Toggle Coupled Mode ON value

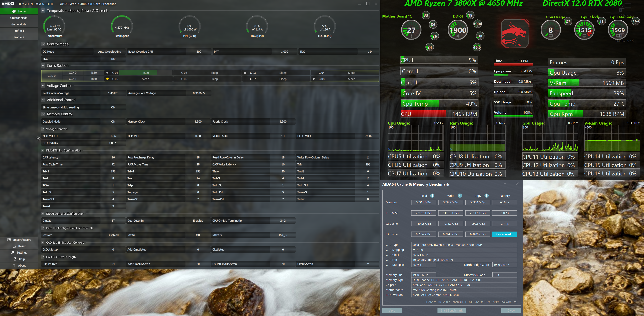(x=113, y=122)
